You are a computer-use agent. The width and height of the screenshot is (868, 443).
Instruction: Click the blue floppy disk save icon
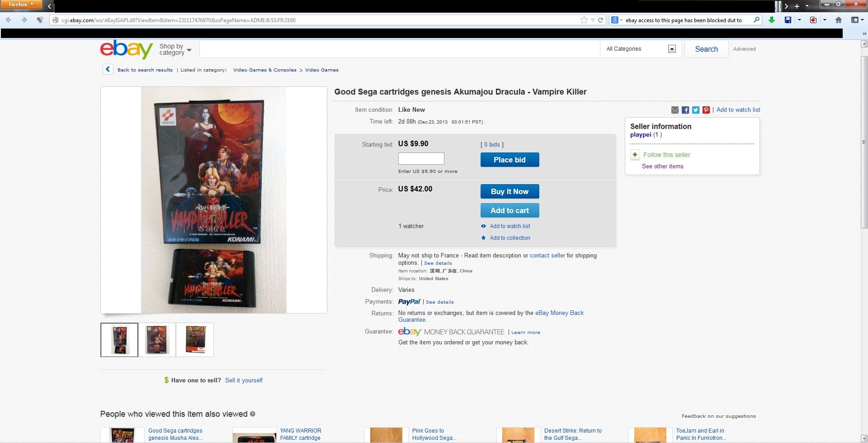tap(788, 20)
